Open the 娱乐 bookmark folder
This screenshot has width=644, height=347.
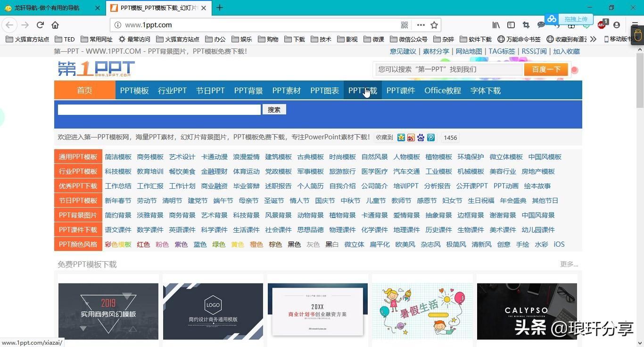(241, 39)
